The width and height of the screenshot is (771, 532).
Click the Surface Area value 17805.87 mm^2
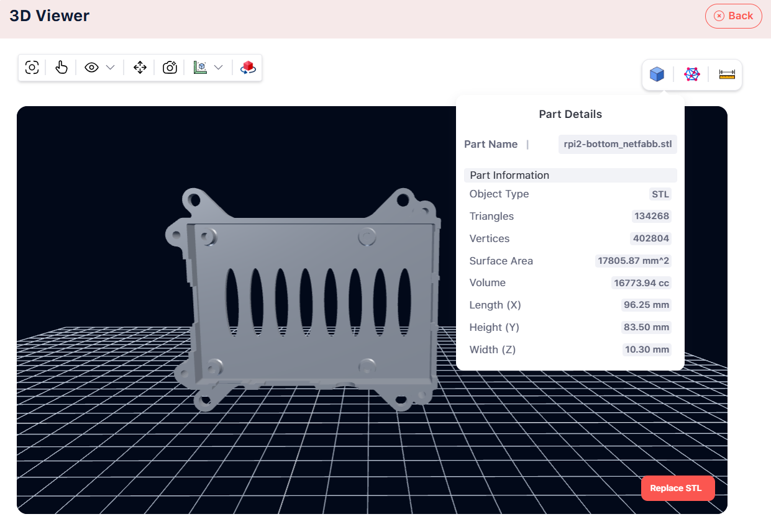tap(633, 261)
